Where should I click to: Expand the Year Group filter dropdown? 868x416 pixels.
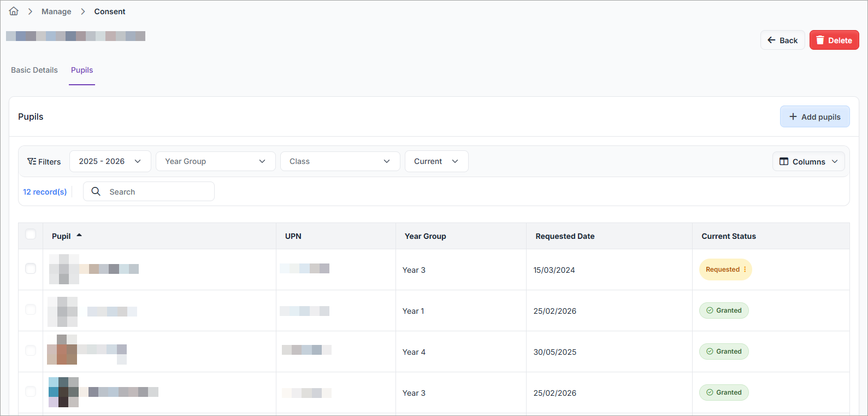[x=215, y=161]
